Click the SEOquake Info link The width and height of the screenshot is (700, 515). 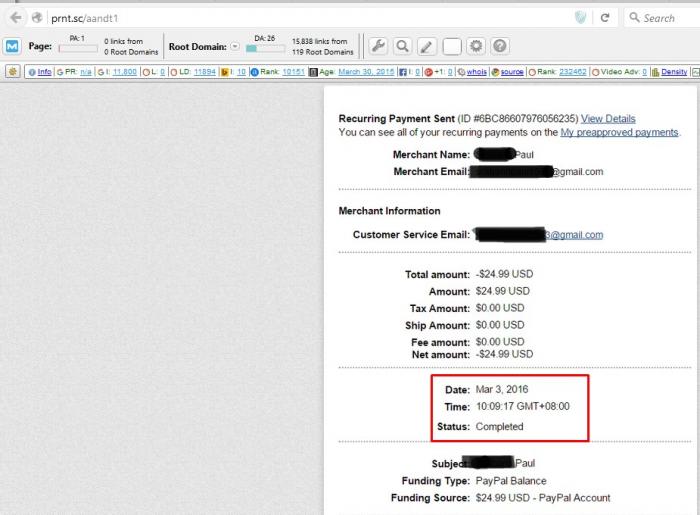pos(44,71)
